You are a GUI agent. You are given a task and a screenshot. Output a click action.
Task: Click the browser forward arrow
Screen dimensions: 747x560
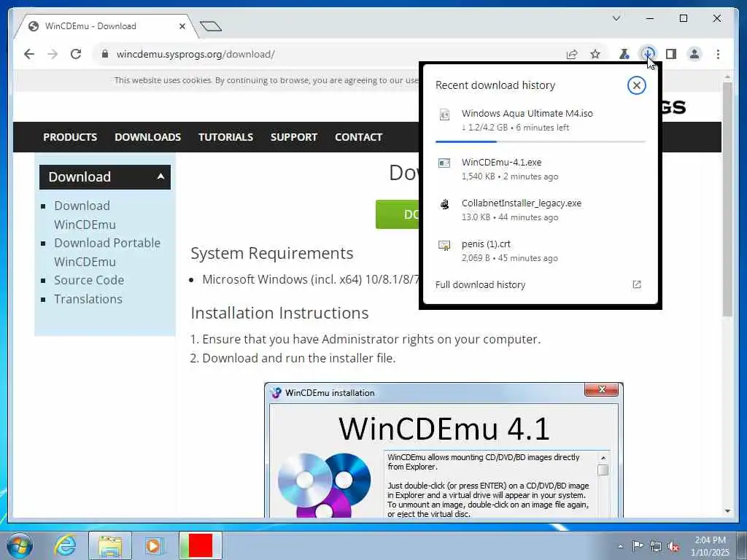pos(53,54)
